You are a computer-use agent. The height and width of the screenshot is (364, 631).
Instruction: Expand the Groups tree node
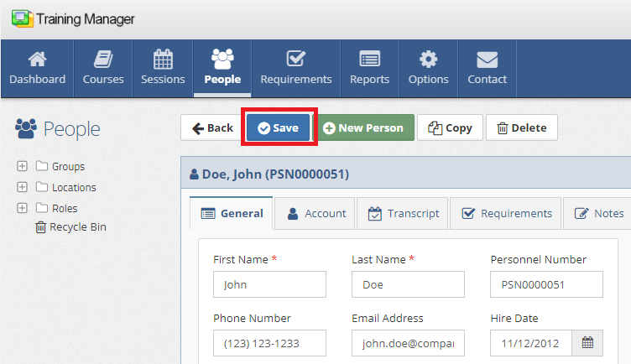point(23,166)
